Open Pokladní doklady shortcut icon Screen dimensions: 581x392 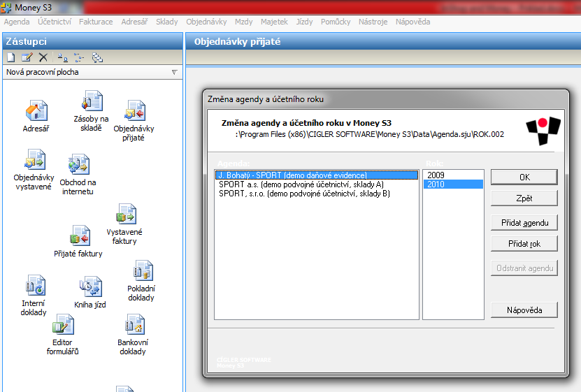click(x=143, y=270)
